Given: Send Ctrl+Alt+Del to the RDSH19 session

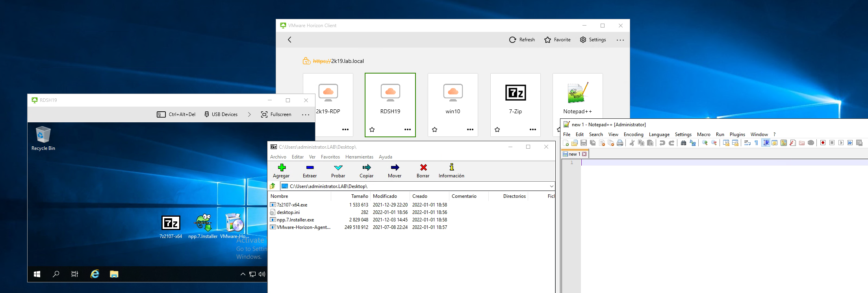Looking at the screenshot, I should 176,114.
